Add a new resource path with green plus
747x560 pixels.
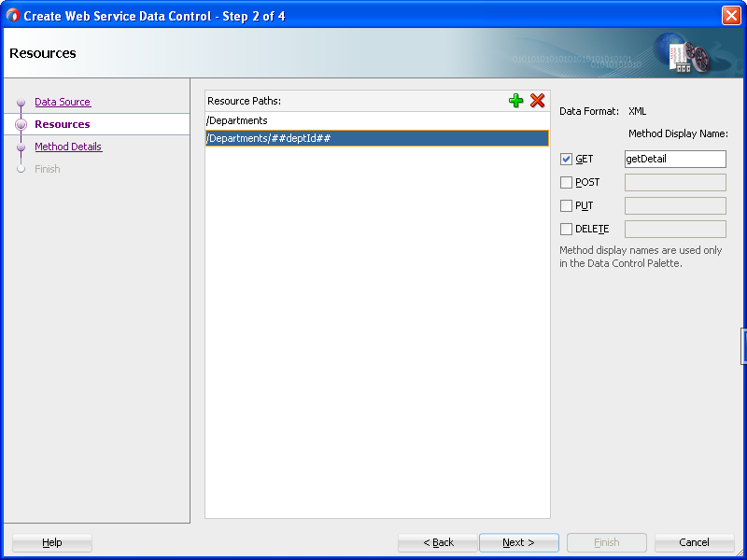coord(515,101)
